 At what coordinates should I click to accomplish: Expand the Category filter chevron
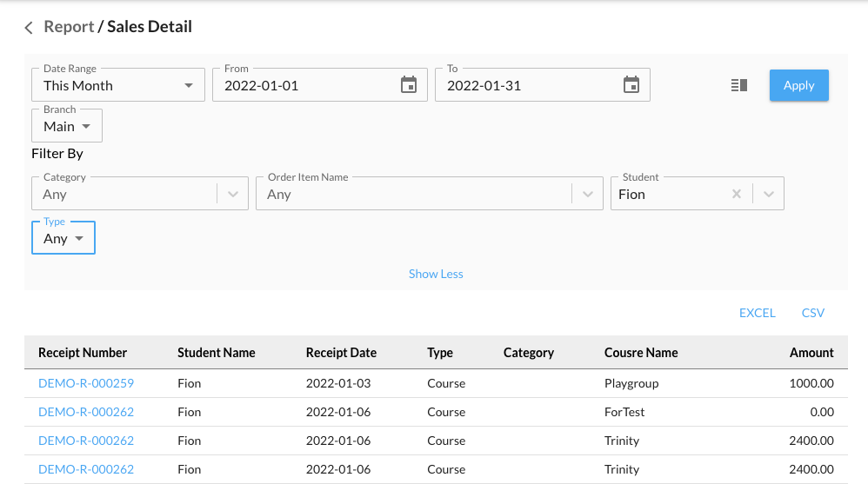point(232,195)
